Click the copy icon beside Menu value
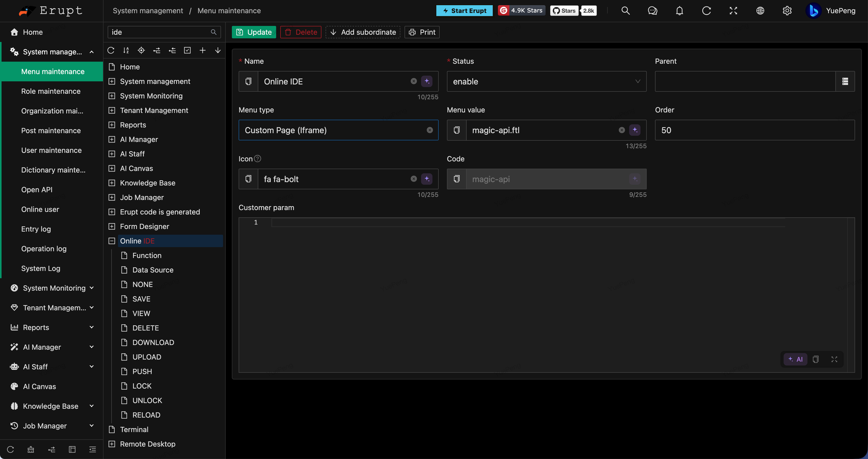This screenshot has height=459, width=868. coord(457,130)
